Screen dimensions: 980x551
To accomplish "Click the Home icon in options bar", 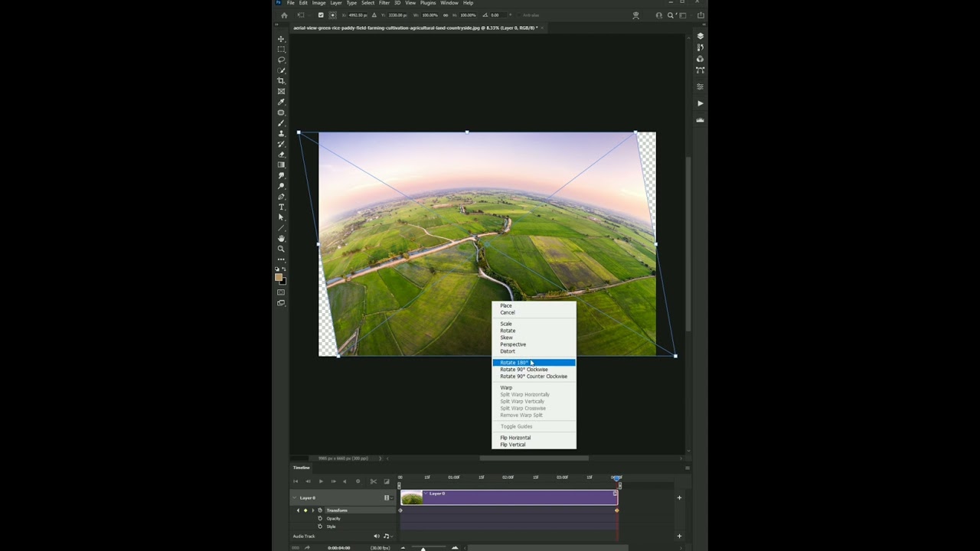I will [x=284, y=15].
